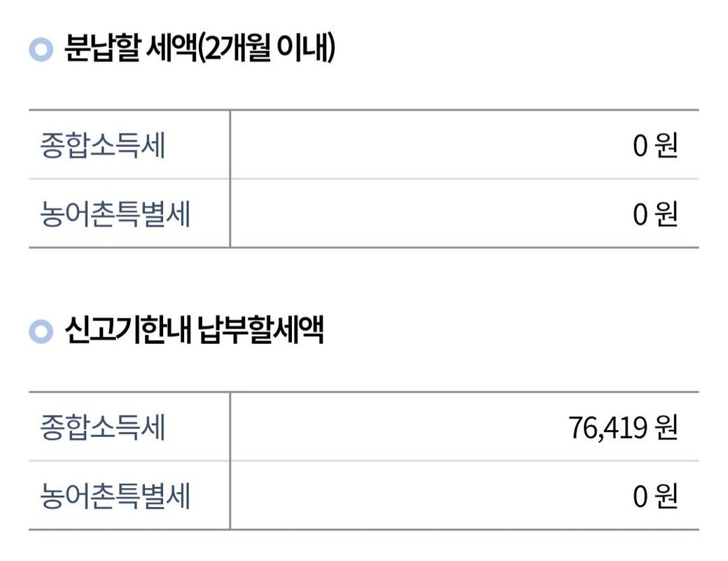Select the 0 원 value for 분납 종합소득세
The height and width of the screenshot is (561, 728).
coord(655,146)
